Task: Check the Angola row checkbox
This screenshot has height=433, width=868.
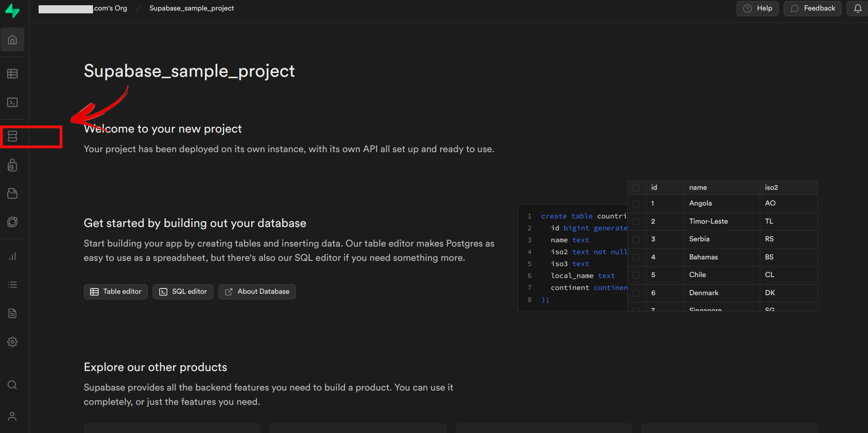Action: coord(636,204)
